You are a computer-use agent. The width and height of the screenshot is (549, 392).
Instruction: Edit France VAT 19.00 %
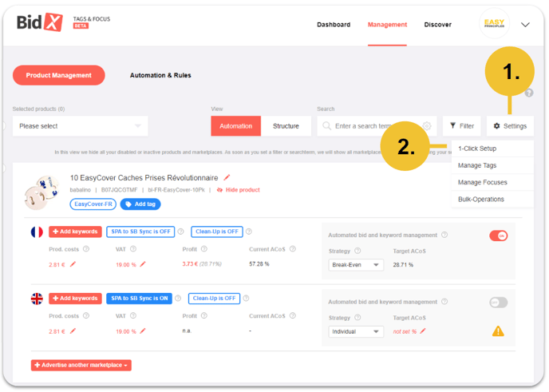(143, 264)
